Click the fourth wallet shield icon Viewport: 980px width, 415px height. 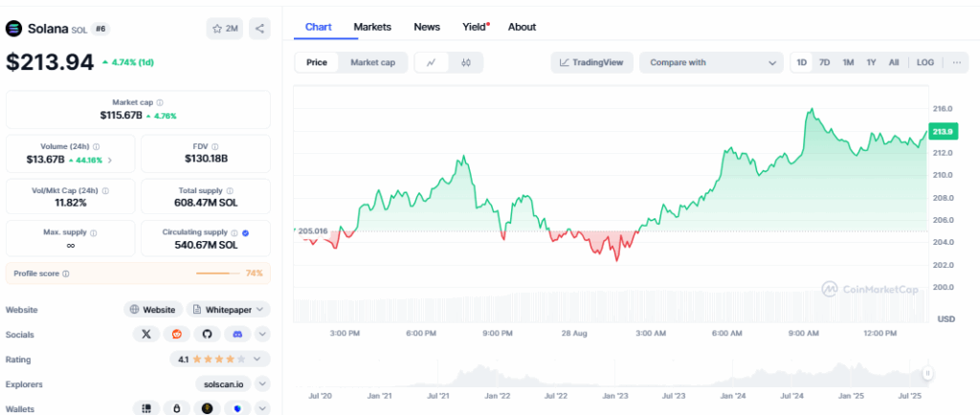237,408
